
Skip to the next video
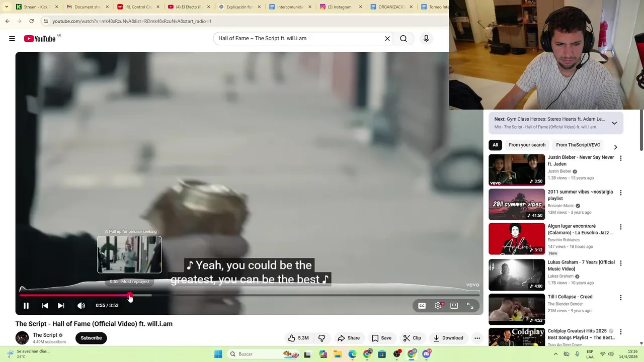click(x=61, y=306)
